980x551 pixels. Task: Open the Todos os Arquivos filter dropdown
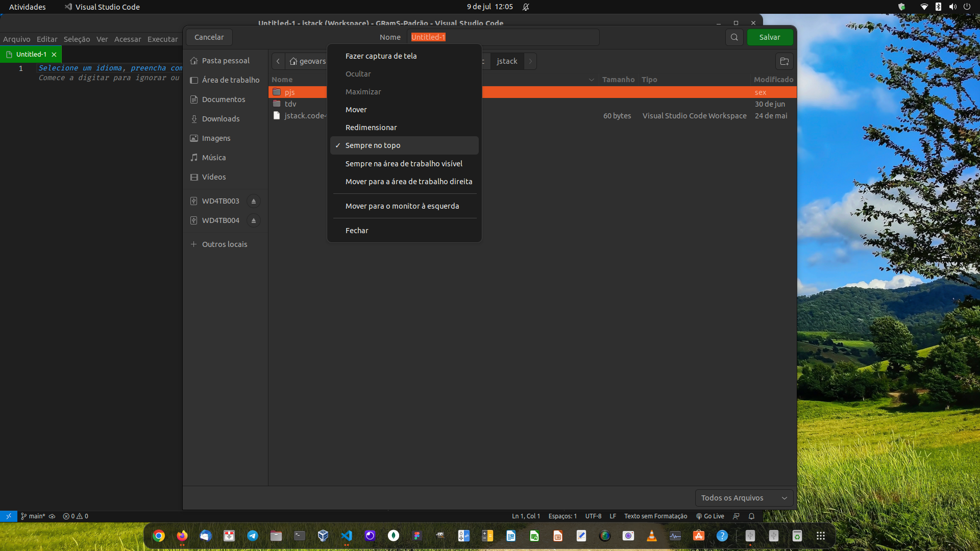click(744, 498)
